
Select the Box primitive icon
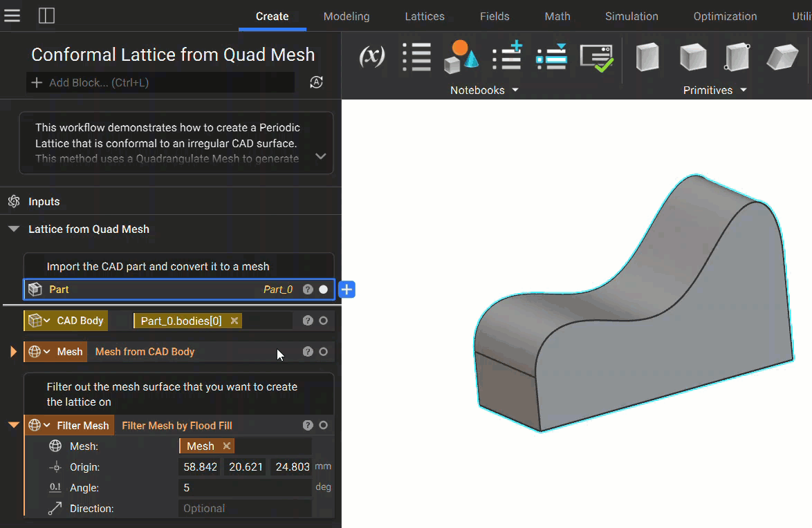[x=647, y=57]
